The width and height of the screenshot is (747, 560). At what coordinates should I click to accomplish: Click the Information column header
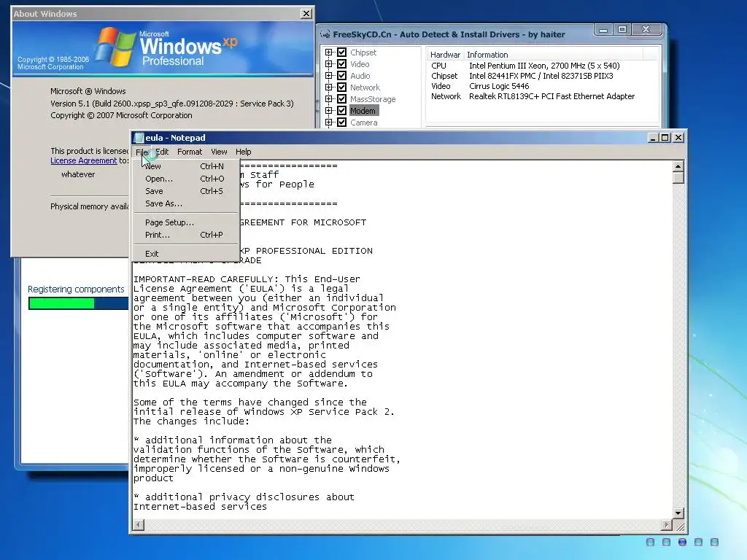point(553,54)
